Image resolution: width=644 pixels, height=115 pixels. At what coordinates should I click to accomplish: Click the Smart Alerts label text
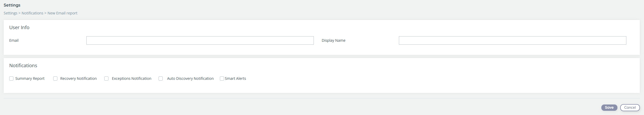(235, 79)
